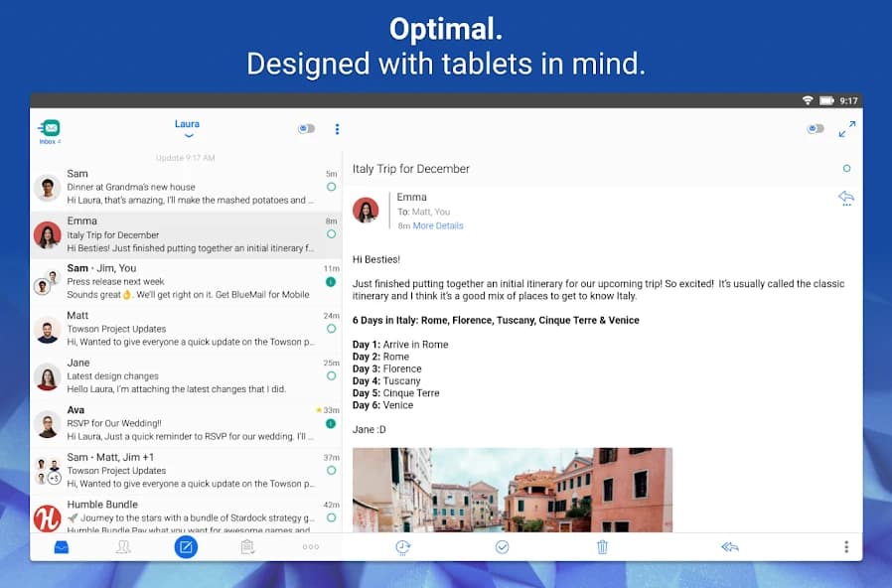Open the overflow menu beside the reading pane

(x=846, y=546)
